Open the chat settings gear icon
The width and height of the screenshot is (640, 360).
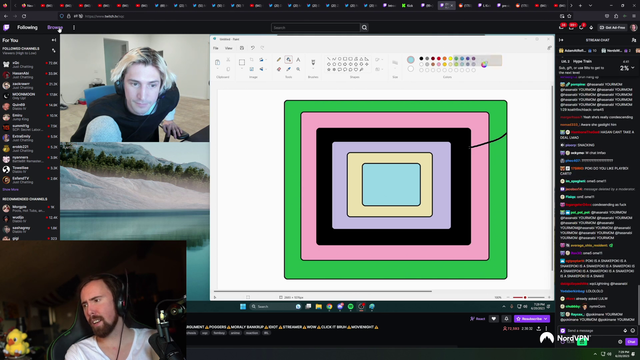point(620,342)
